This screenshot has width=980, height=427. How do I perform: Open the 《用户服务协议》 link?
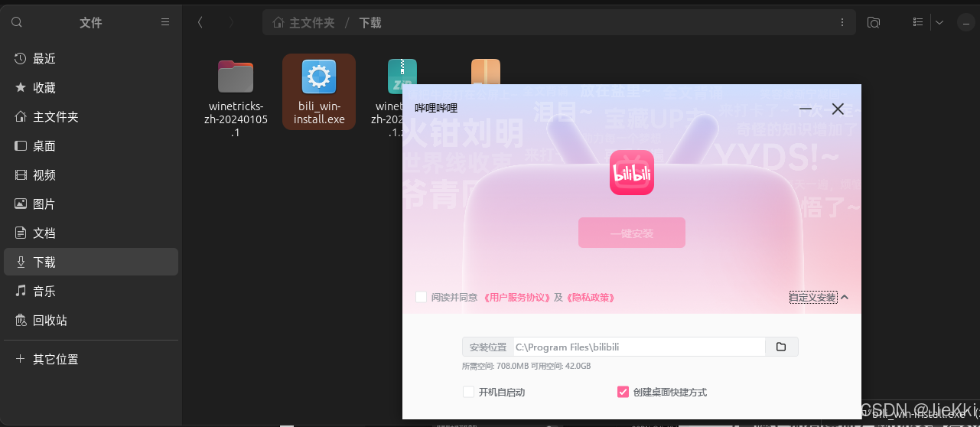pyautogui.click(x=517, y=297)
